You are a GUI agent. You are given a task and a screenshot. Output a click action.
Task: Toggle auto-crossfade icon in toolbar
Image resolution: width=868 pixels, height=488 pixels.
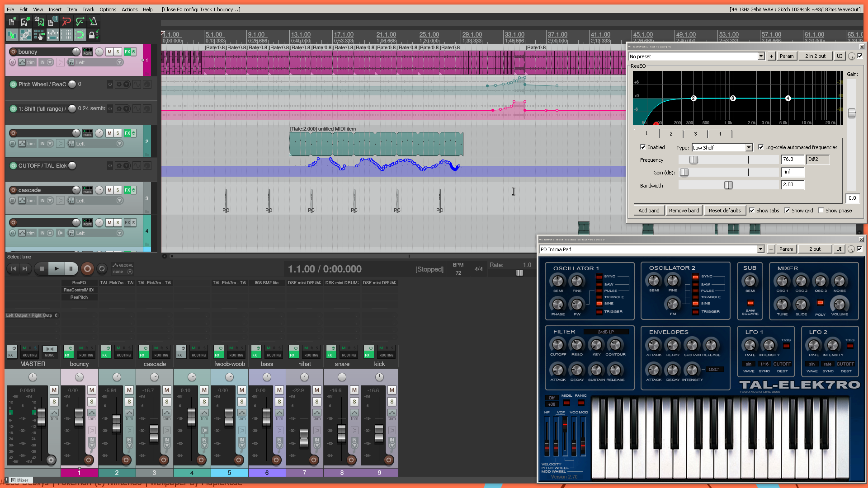[x=12, y=35]
